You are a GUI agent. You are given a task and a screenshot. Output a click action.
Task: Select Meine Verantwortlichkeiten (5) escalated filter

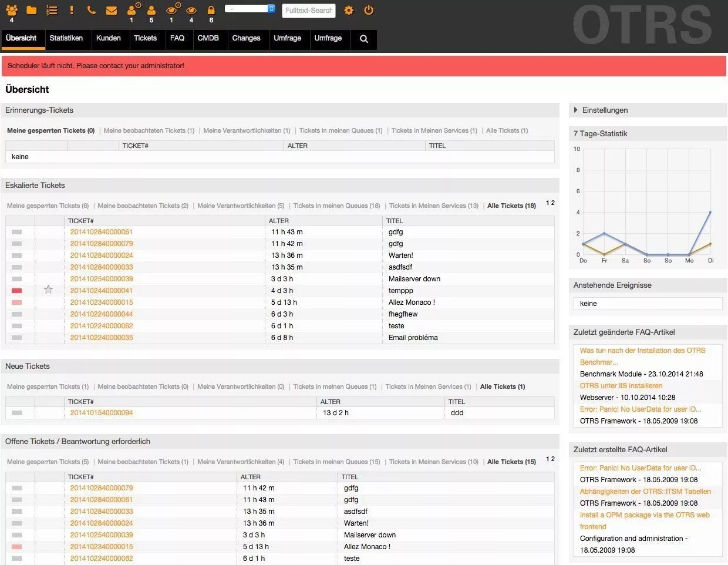241,206
